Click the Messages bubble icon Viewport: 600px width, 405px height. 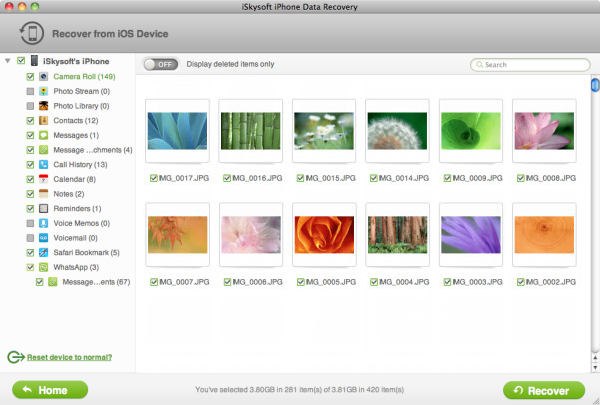pyautogui.click(x=44, y=135)
